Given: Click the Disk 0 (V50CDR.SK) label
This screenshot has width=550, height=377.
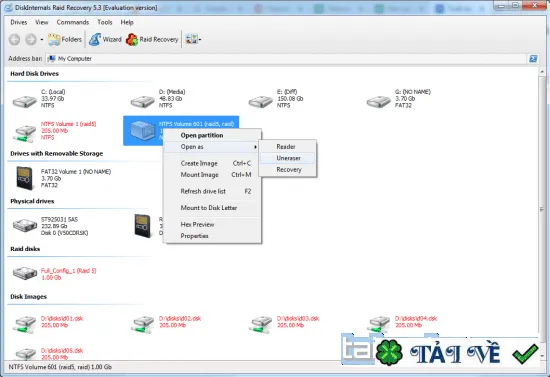Looking at the screenshot, I should (x=65, y=233).
